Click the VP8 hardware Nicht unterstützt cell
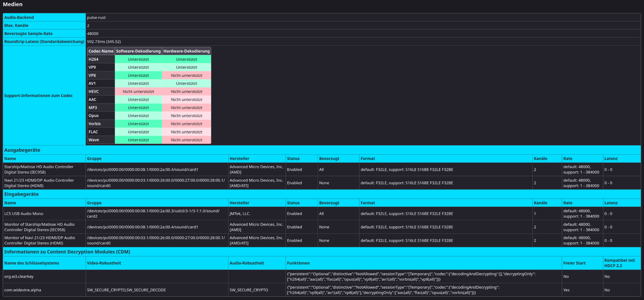The height and width of the screenshot is (300, 644). pyautogui.click(x=186, y=76)
